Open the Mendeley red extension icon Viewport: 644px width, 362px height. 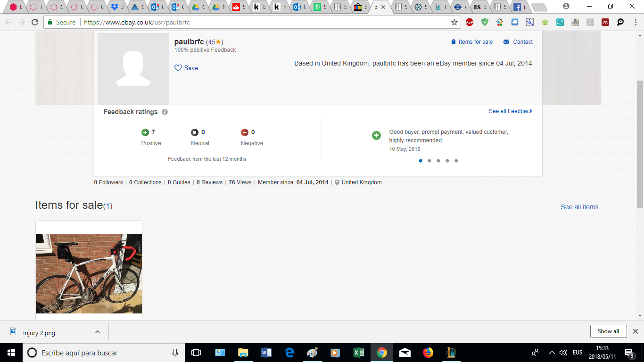[605, 22]
